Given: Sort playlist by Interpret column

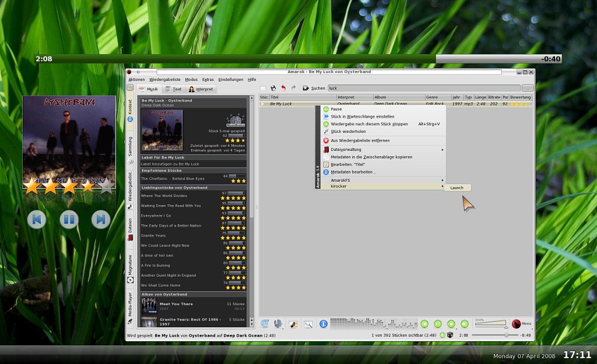Looking at the screenshot, I should tap(354, 97).
